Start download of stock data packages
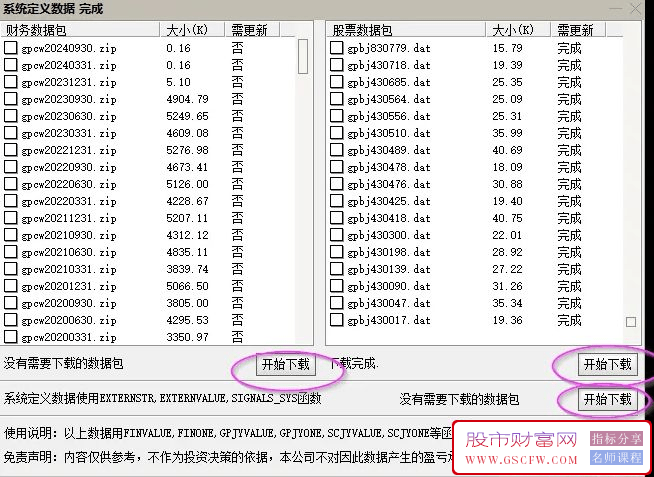This screenshot has width=654, height=477. [608, 365]
